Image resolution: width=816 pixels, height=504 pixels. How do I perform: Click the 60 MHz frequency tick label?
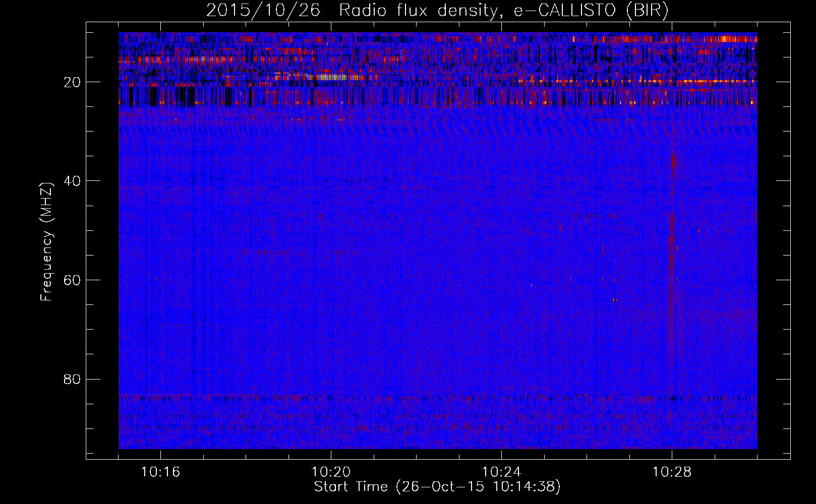click(x=73, y=280)
